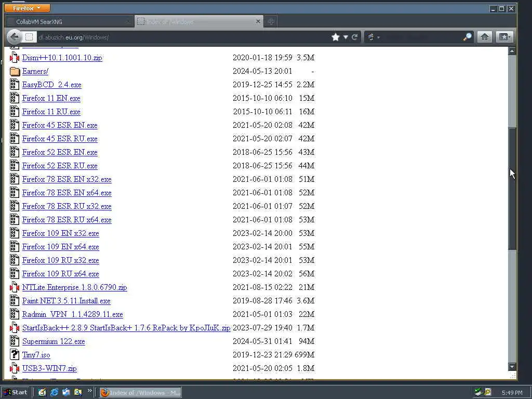The image size is (532, 399).
Task: Reload the page with the refresh icon
Action: coord(354,37)
